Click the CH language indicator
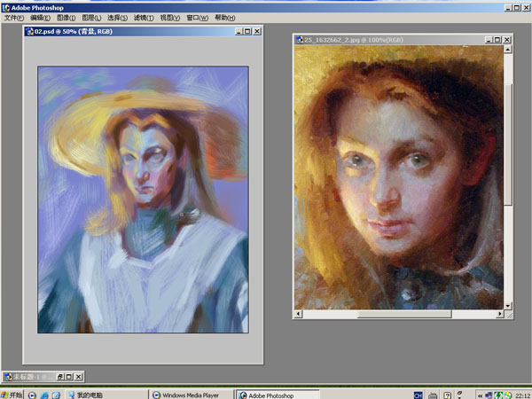The height and width of the screenshot is (399, 532). coord(418,395)
